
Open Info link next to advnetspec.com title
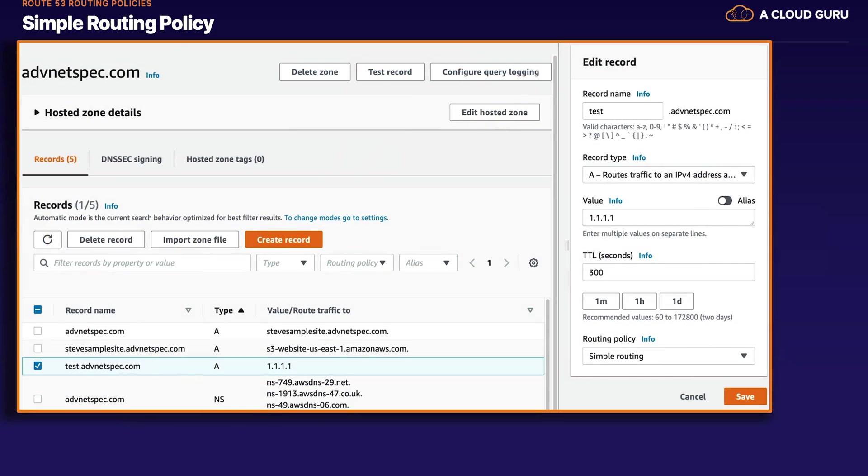[152, 75]
